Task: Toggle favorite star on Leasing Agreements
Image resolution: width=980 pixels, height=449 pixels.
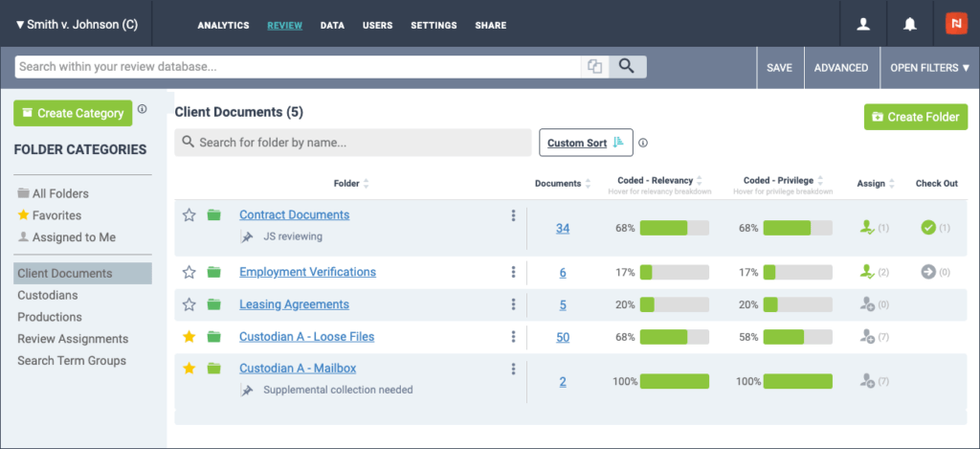Action: click(x=189, y=304)
